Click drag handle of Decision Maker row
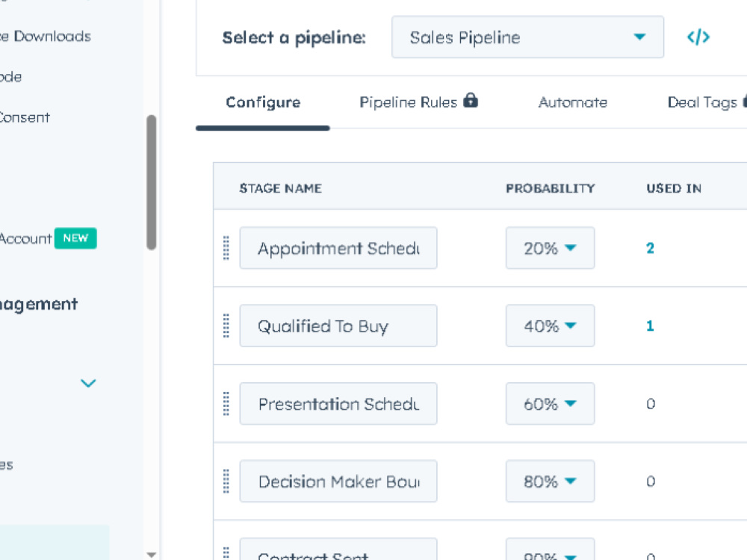The height and width of the screenshot is (560, 747). pos(226,481)
